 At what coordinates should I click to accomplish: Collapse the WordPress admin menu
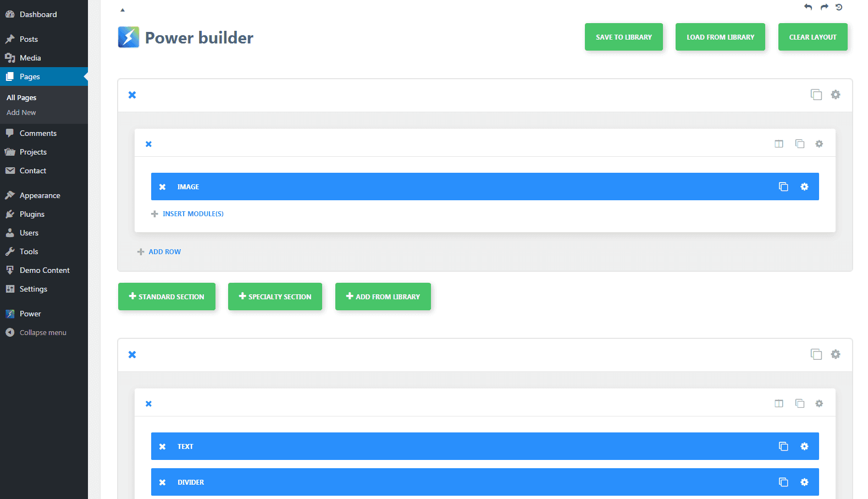(x=42, y=333)
